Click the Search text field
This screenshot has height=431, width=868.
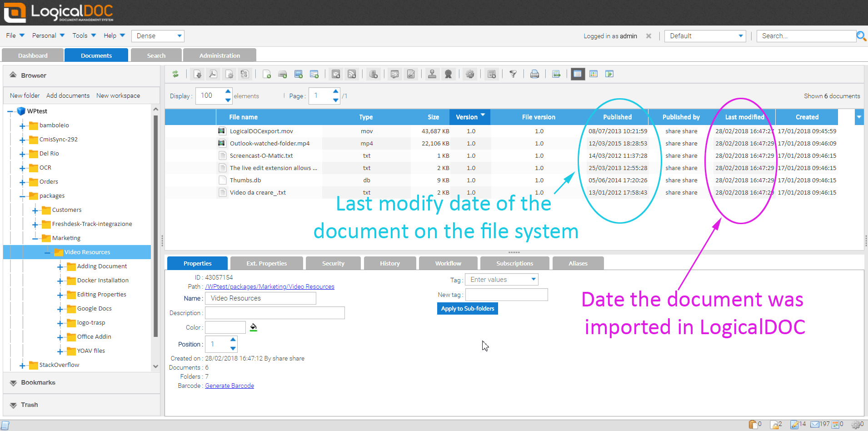coord(806,36)
